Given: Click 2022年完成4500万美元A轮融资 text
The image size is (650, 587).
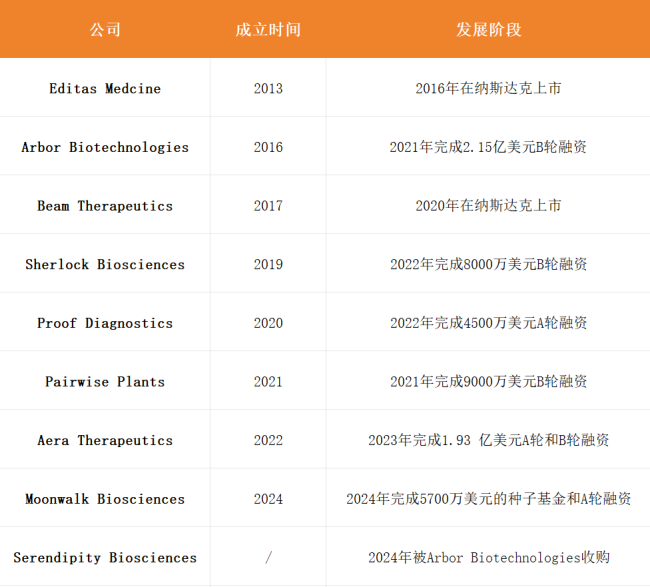Looking at the screenshot, I should (x=488, y=323).
